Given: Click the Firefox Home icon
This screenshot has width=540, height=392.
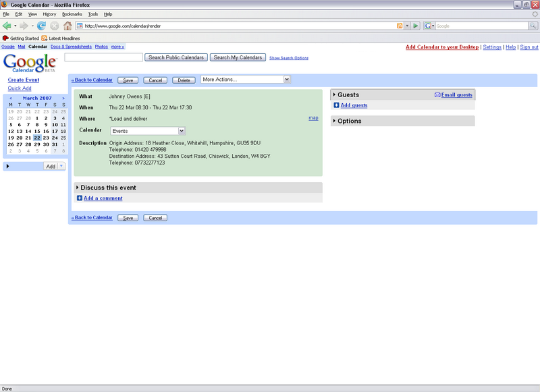Looking at the screenshot, I should point(67,26).
